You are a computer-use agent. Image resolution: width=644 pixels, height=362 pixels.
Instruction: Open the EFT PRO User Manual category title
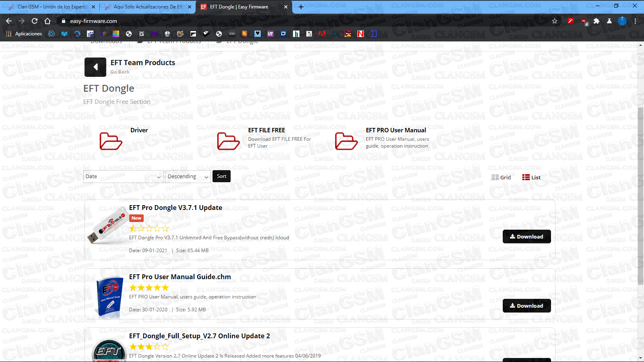(x=396, y=130)
